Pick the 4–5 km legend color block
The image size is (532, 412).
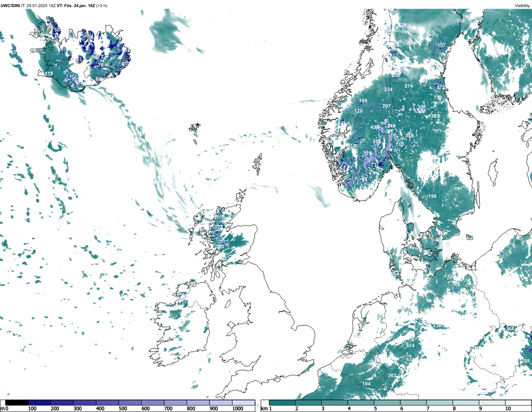(x=361, y=402)
